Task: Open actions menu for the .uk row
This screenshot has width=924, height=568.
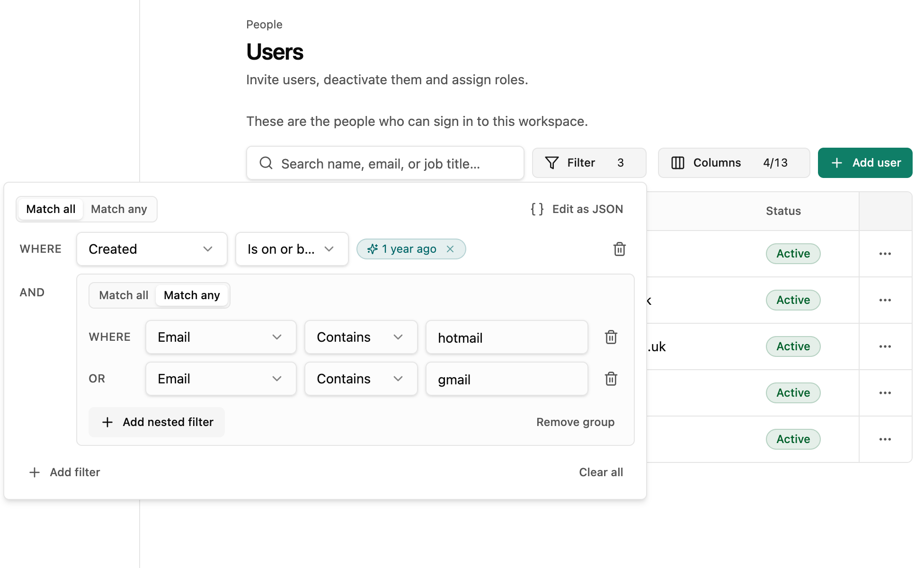Action: tap(885, 346)
